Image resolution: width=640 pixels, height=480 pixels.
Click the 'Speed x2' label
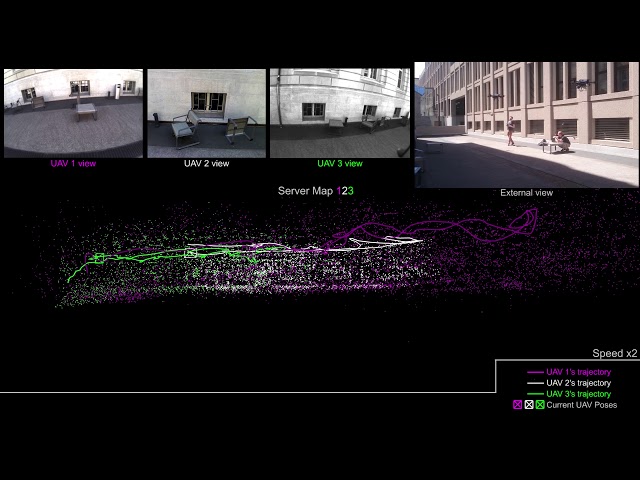coord(615,353)
